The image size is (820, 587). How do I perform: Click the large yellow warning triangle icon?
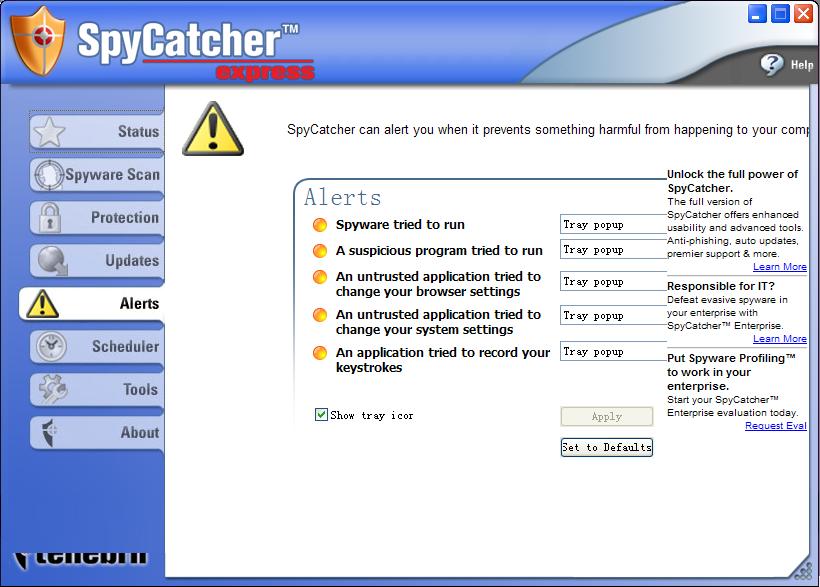click(x=213, y=129)
